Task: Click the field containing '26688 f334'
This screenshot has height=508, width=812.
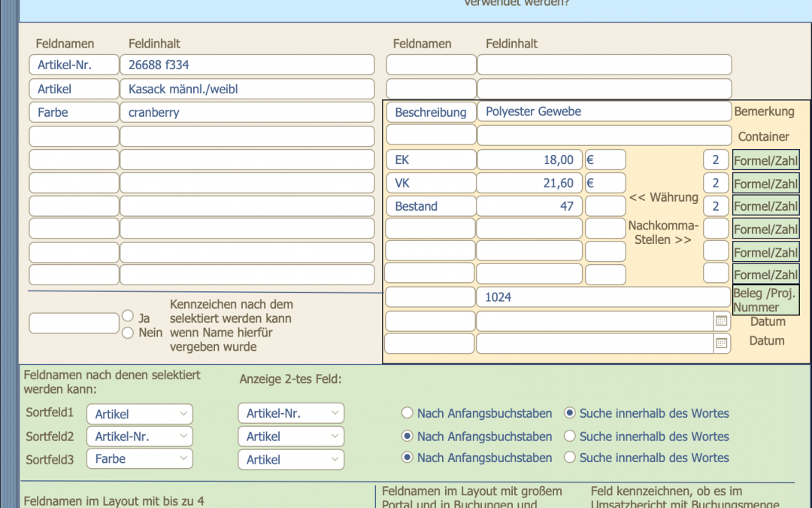Action: (x=247, y=65)
